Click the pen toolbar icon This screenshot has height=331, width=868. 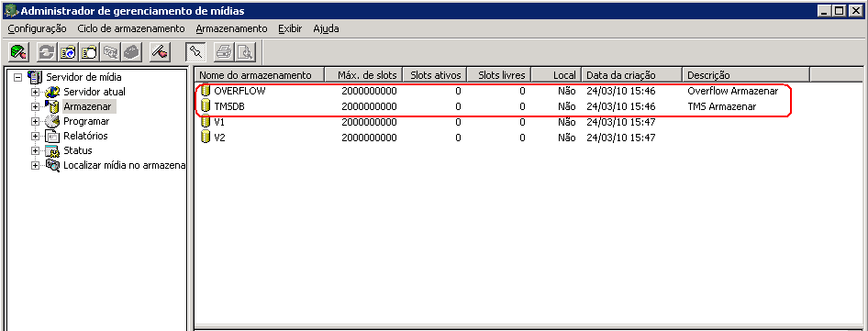click(x=160, y=52)
